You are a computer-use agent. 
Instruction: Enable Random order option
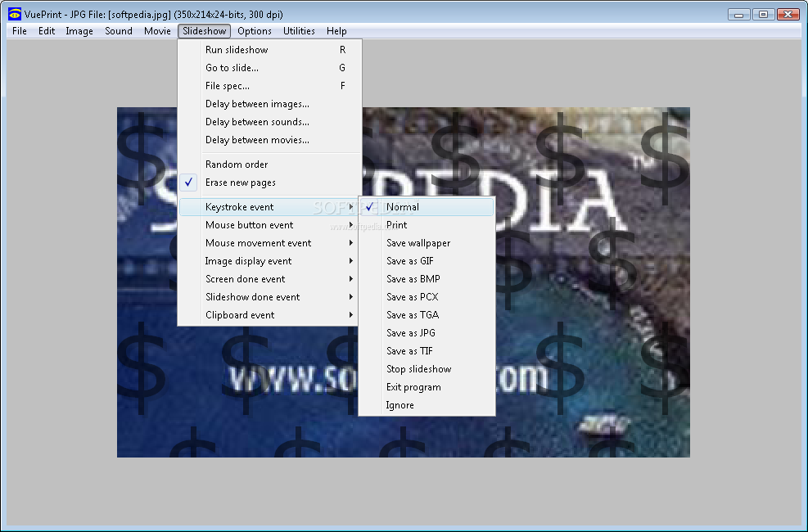click(269, 165)
